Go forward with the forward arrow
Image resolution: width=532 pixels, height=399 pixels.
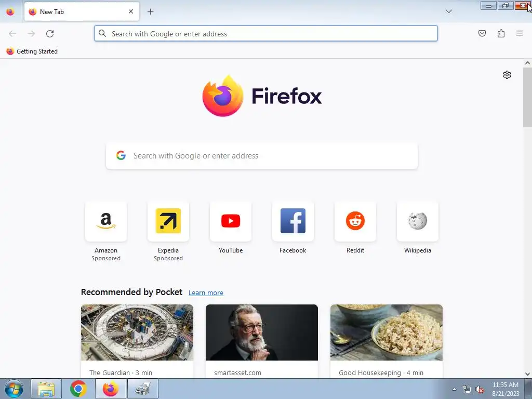31,34
